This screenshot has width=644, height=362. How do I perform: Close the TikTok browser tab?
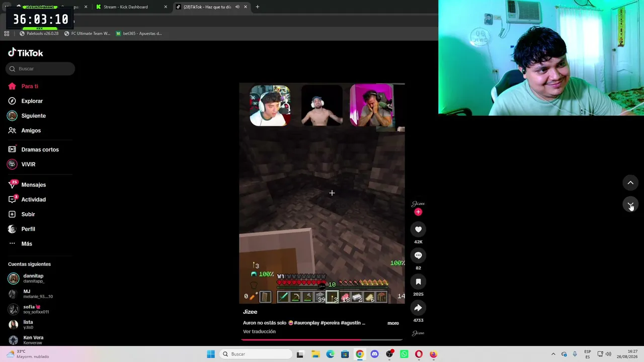(246, 7)
